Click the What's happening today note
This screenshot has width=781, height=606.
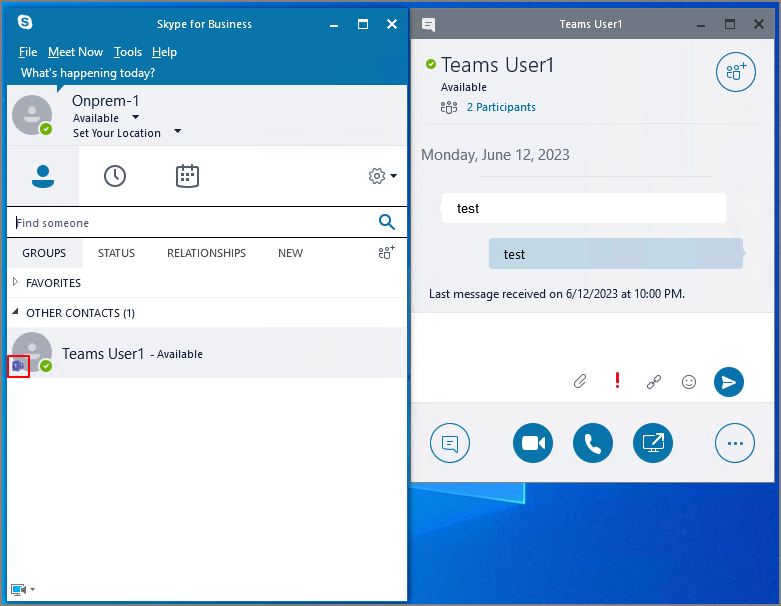pyautogui.click(x=88, y=73)
